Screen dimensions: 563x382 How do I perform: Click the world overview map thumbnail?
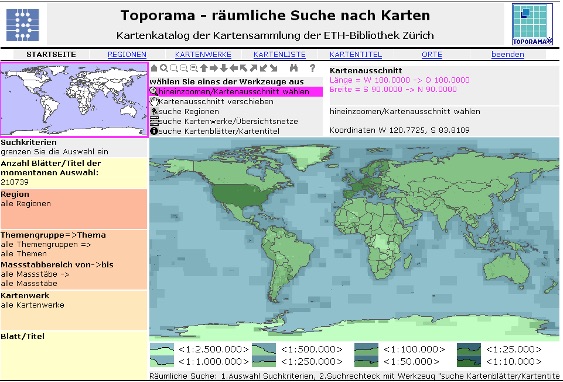click(x=74, y=100)
